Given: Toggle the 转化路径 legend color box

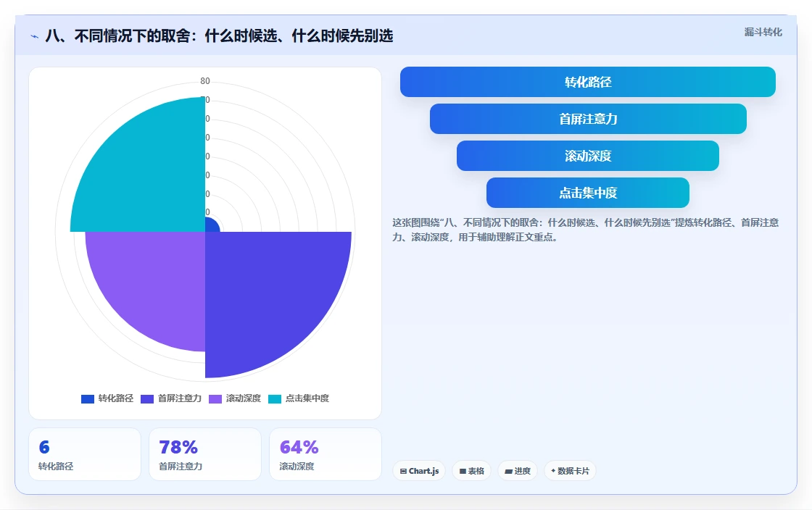Looking at the screenshot, I should coord(88,398).
